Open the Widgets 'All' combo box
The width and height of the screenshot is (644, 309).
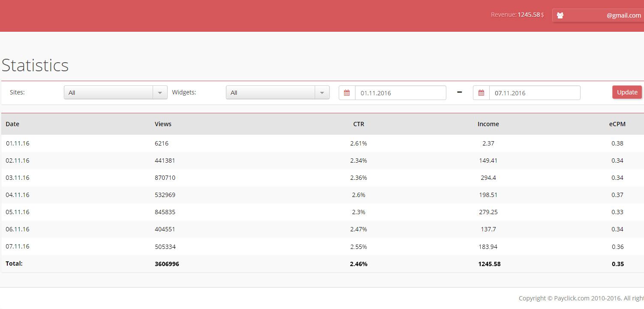pos(278,93)
